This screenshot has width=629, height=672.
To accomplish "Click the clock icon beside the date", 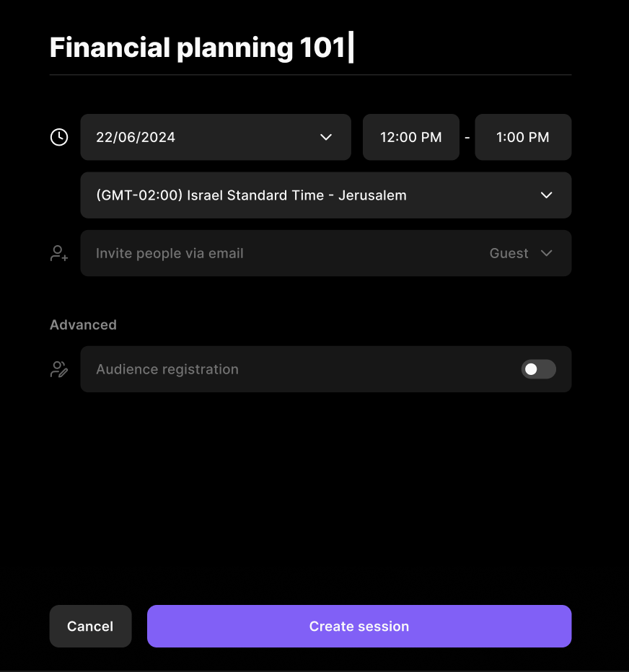I will click(x=59, y=137).
